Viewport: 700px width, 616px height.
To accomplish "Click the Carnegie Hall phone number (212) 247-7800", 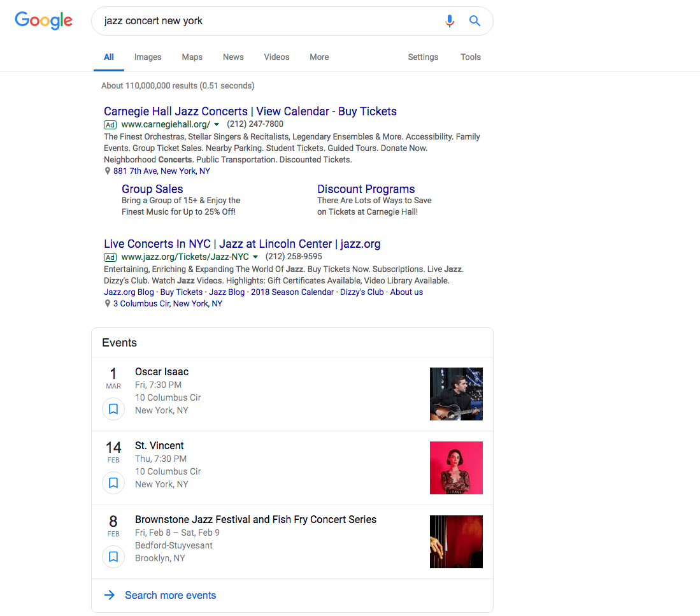I will point(255,124).
